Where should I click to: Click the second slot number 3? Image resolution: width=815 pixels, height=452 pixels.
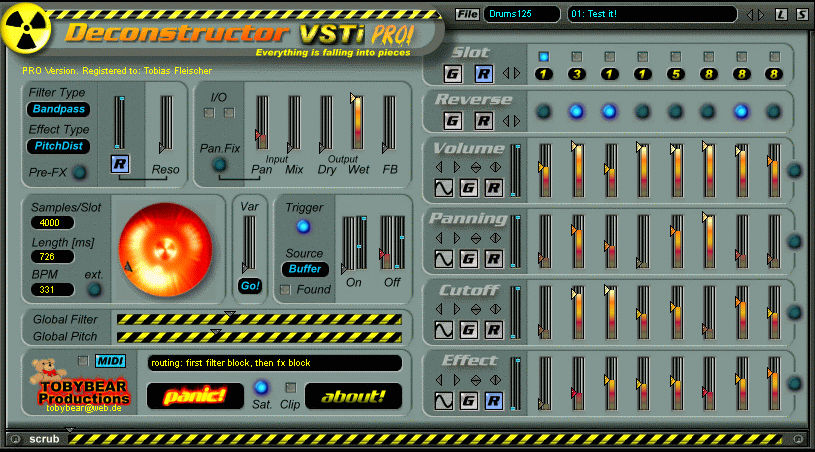(x=576, y=74)
